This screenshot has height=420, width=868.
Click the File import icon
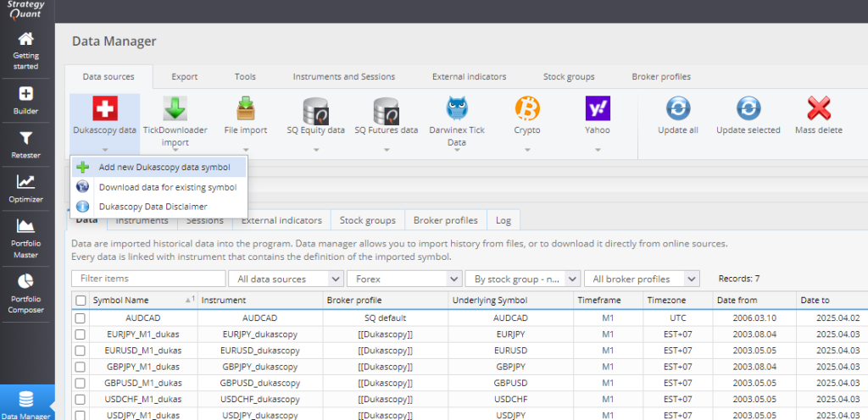pyautogui.click(x=246, y=109)
